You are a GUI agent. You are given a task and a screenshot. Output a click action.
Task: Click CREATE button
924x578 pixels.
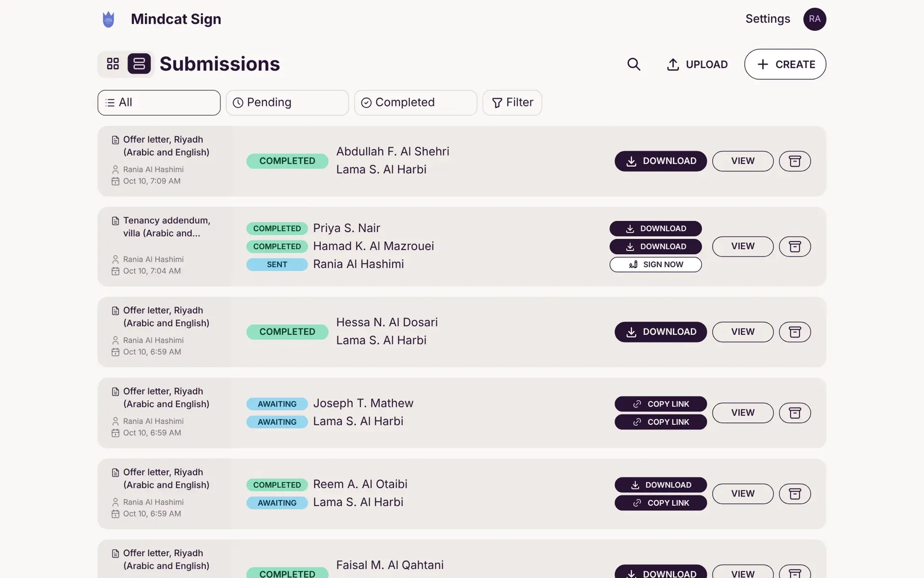coord(785,64)
